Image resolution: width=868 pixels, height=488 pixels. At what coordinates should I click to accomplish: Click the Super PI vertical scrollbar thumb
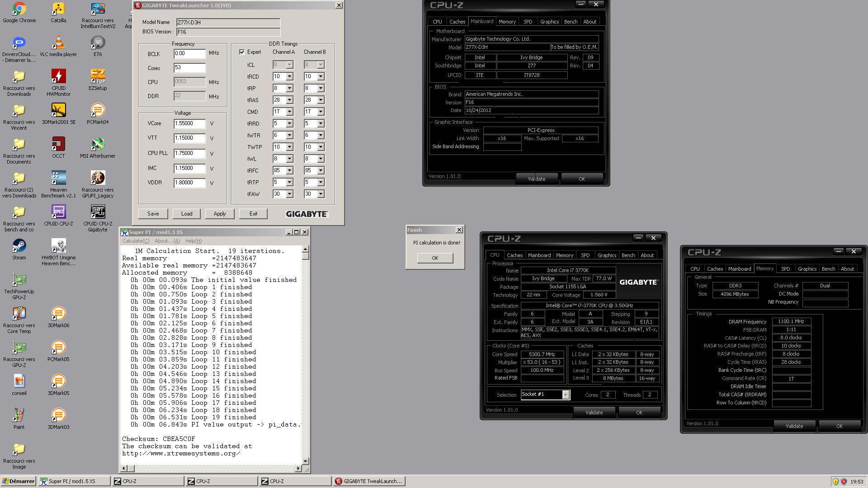click(x=305, y=256)
